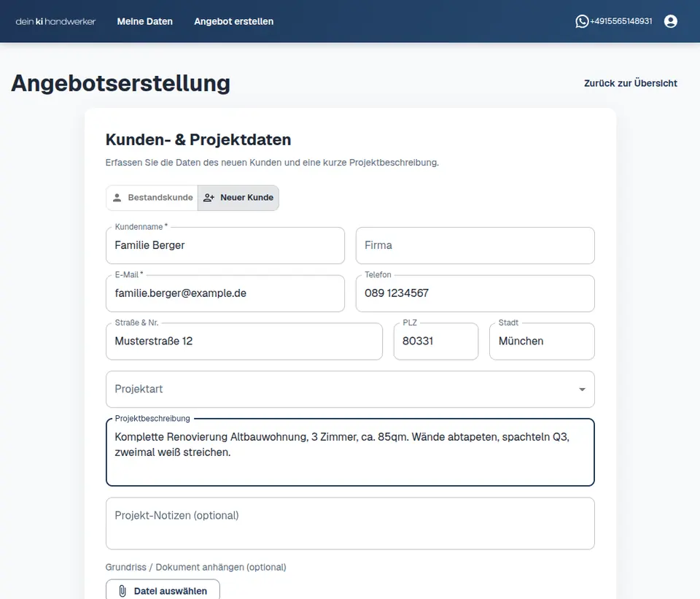The image size is (700, 599).
Task: Click the dein ki handwerker logo
Action: (x=55, y=21)
